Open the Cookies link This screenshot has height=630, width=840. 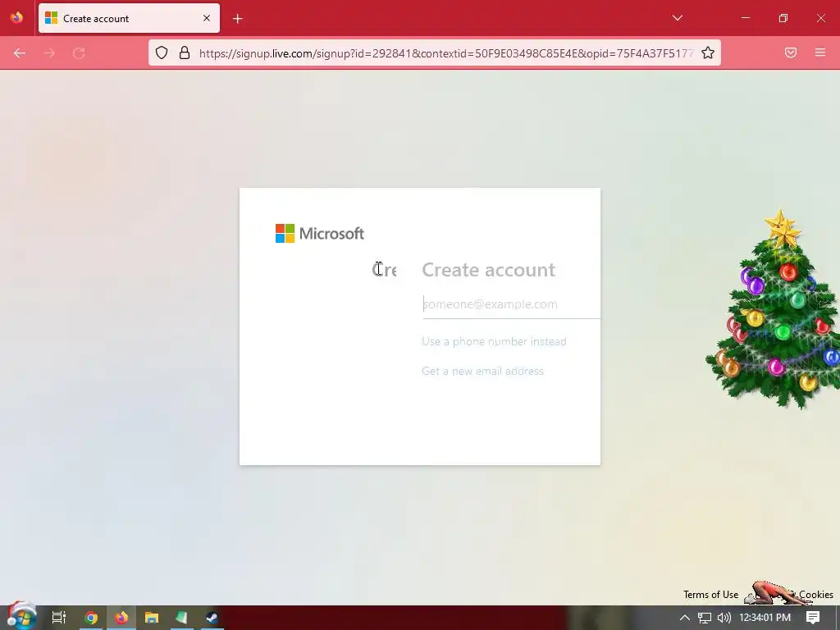coord(816,595)
